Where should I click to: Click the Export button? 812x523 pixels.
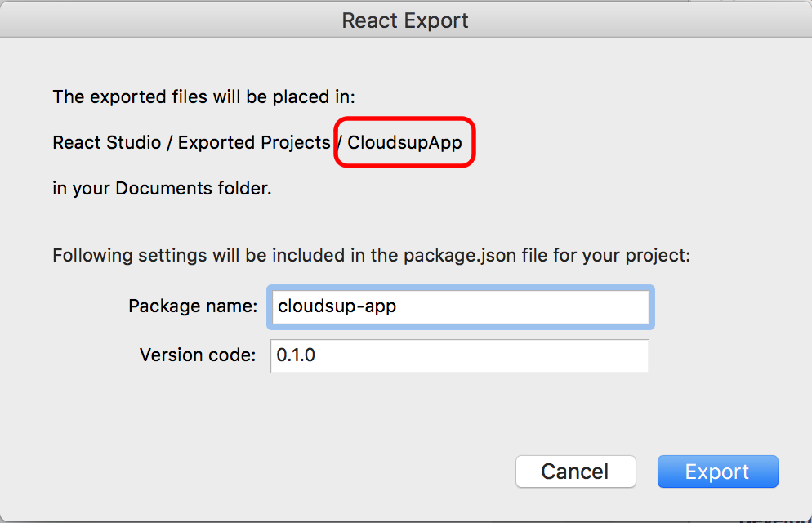(x=717, y=472)
